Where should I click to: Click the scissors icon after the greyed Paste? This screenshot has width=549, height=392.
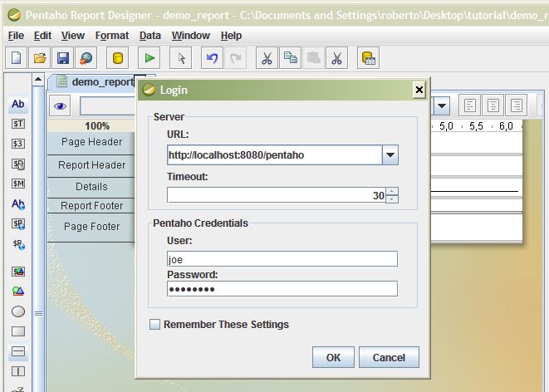[337, 58]
